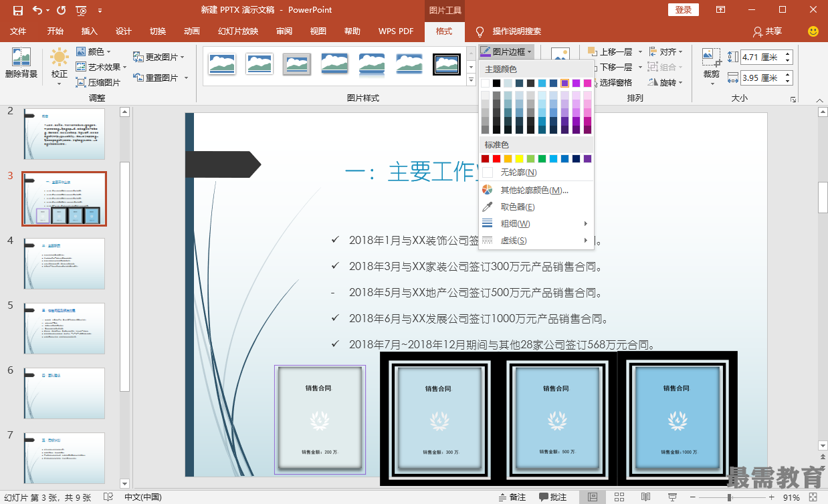The image size is (828, 504).
Task: Apply the first picture style thumbnail
Action: point(221,64)
